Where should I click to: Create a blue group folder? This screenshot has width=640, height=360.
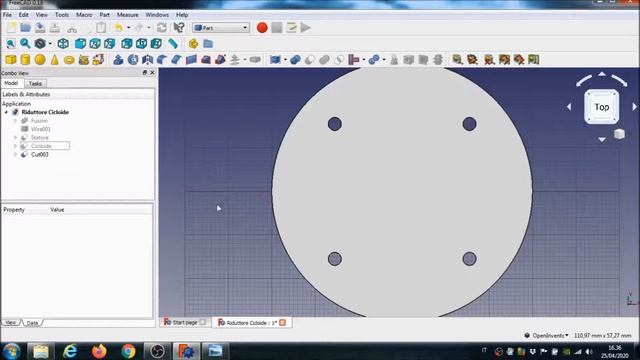click(x=208, y=44)
